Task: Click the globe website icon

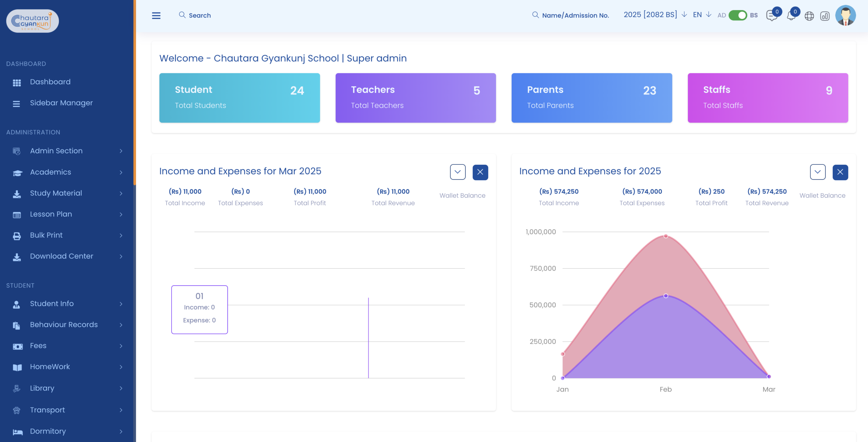Action: (x=809, y=16)
